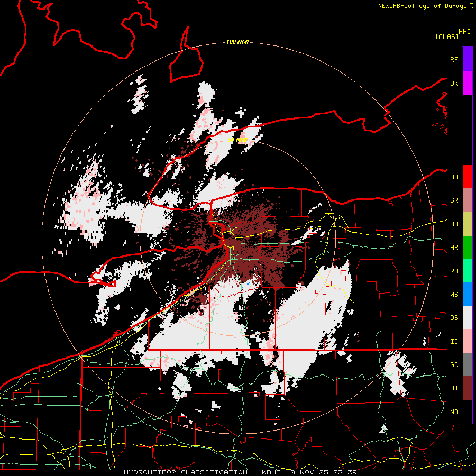This screenshot has width=476, height=476.
Task: Click the BD yellow legend swatch
Action: [x=467, y=224]
